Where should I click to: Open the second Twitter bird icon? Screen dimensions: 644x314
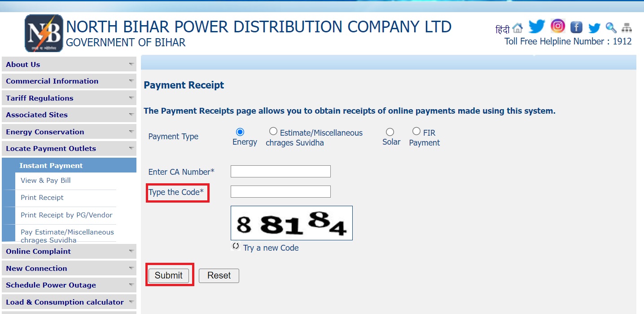point(594,27)
